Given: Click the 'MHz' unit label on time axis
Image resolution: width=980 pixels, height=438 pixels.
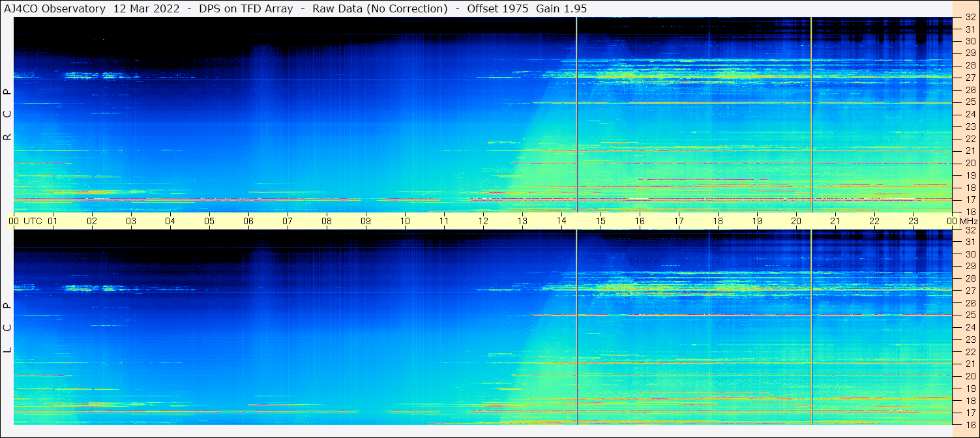Looking at the screenshot, I should pos(968,221).
